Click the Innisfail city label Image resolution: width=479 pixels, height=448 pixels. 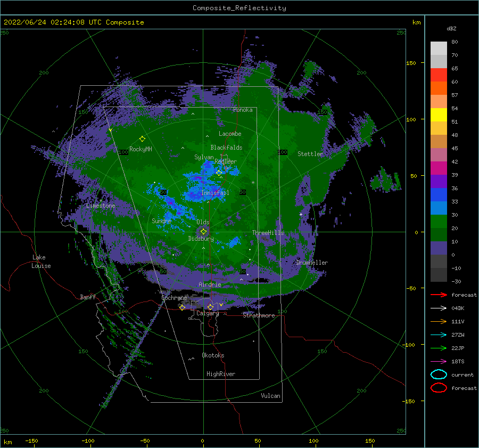click(215, 193)
